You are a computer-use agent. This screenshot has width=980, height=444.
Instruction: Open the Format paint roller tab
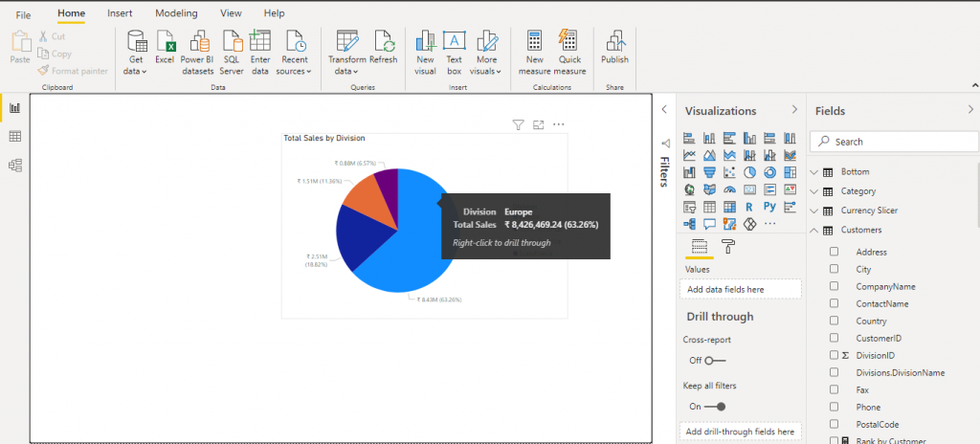[728, 246]
